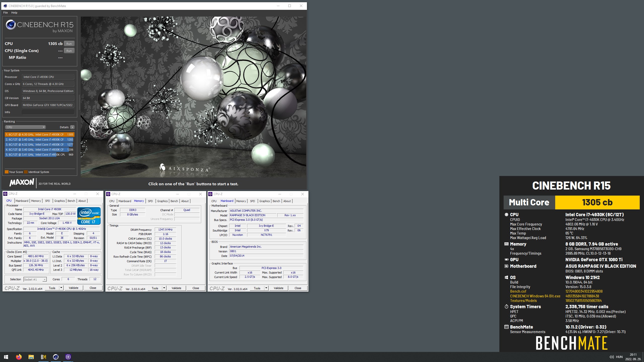Open Memory tab in Mainboard CPU-Z window
Image resolution: width=644 pixels, height=362 pixels.
tap(241, 201)
